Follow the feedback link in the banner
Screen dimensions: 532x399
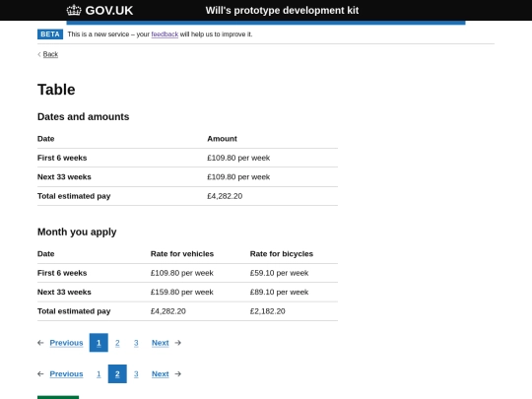pyautogui.click(x=165, y=34)
